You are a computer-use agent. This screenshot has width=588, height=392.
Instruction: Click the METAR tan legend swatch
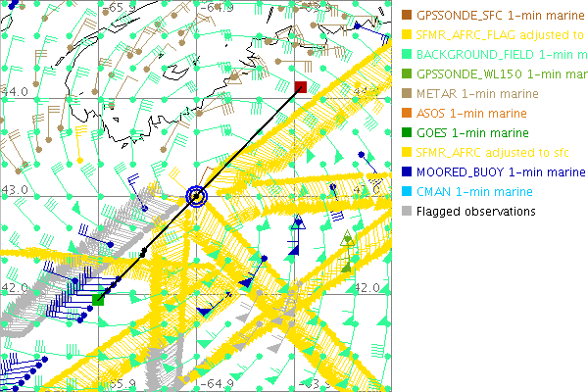pos(407,94)
